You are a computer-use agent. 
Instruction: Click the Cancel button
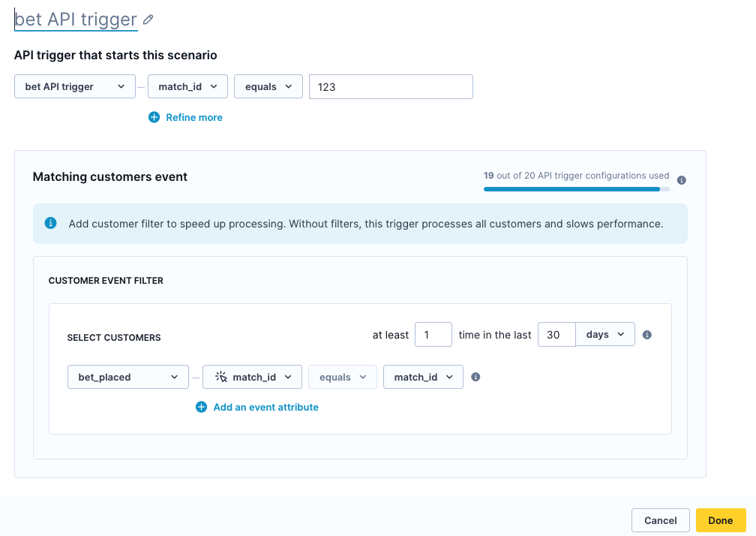[660, 520]
